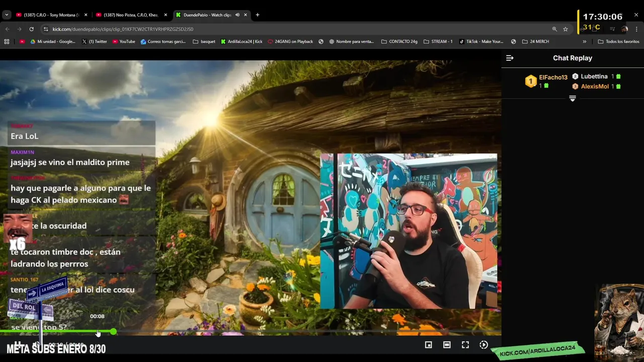Click the streamer webcam overlay in video

pyautogui.click(x=409, y=231)
